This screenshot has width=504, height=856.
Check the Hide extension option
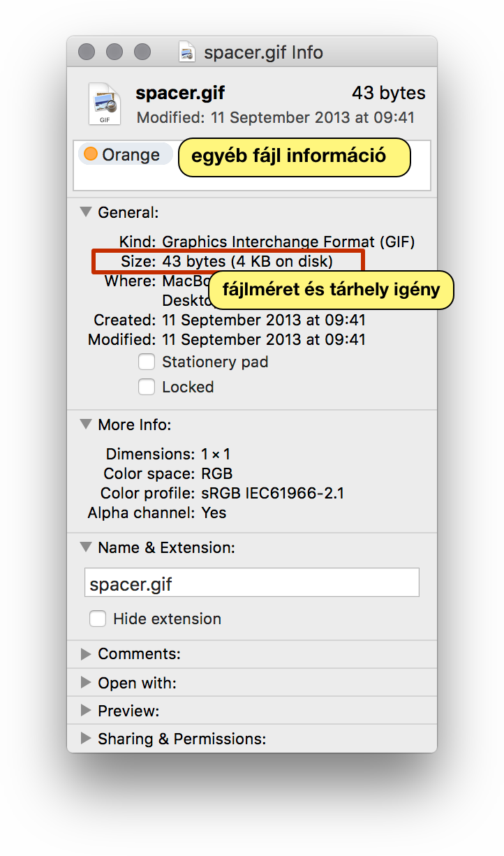tap(98, 619)
